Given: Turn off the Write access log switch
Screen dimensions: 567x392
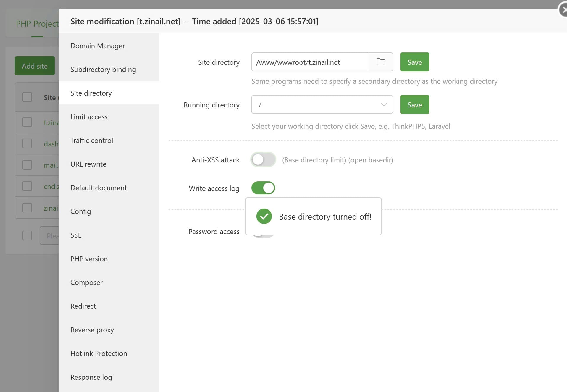Looking at the screenshot, I should click(263, 188).
